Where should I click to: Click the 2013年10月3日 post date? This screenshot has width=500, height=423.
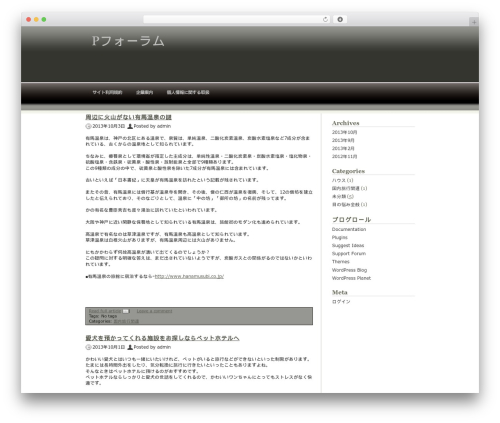(x=109, y=126)
